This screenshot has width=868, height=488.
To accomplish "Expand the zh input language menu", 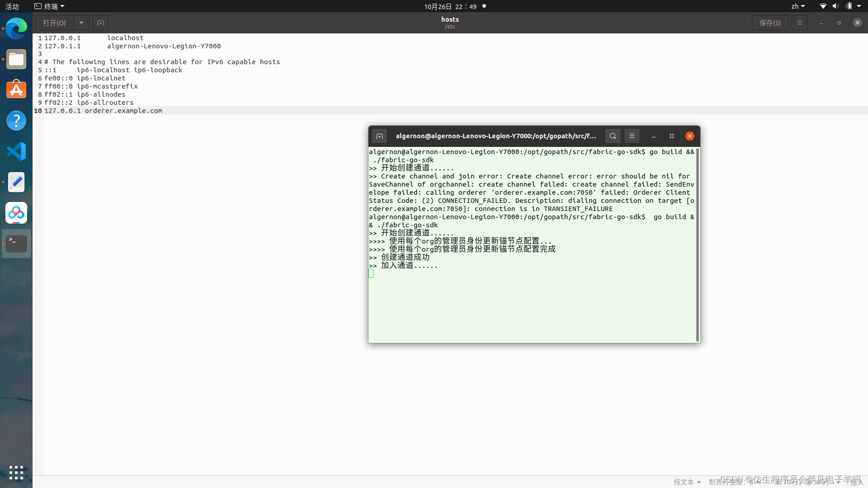I will tap(798, 6).
